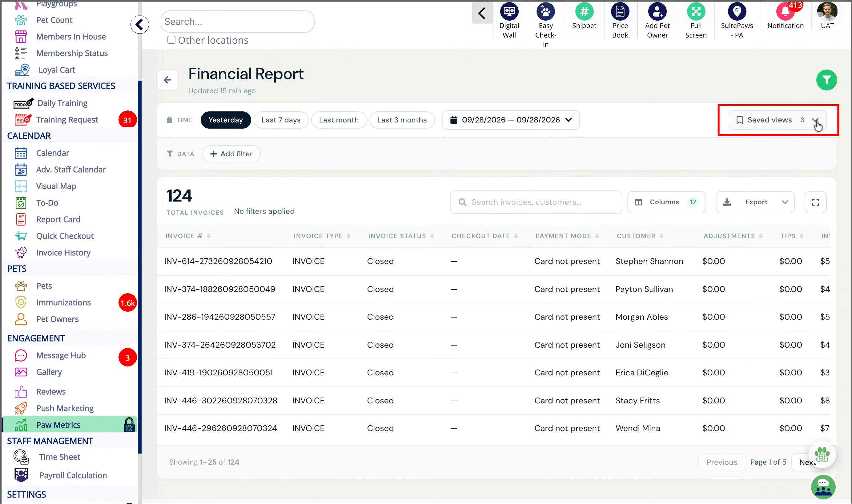Screen dimensions: 852x504
Task: Open Easy Check-in paw icon
Action: click(x=545, y=12)
